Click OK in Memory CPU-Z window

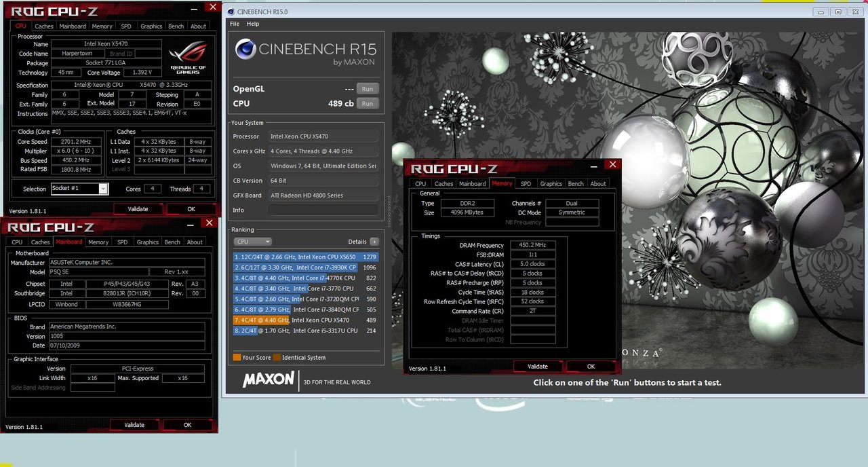pyautogui.click(x=591, y=367)
